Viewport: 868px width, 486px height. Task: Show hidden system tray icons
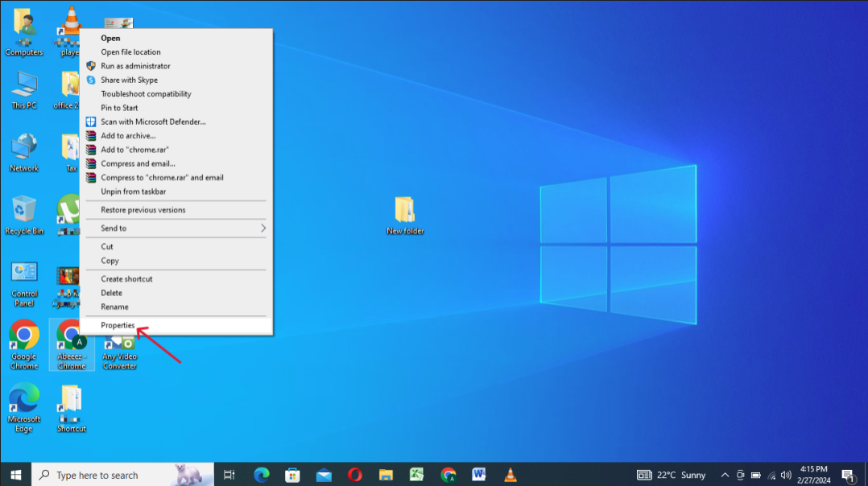[725, 475]
